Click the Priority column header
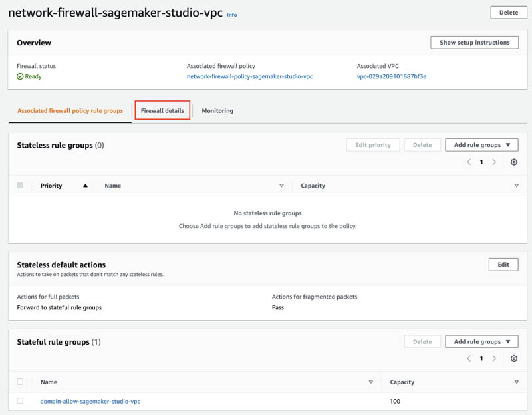Viewport: 532px width, 415px height. (51, 186)
